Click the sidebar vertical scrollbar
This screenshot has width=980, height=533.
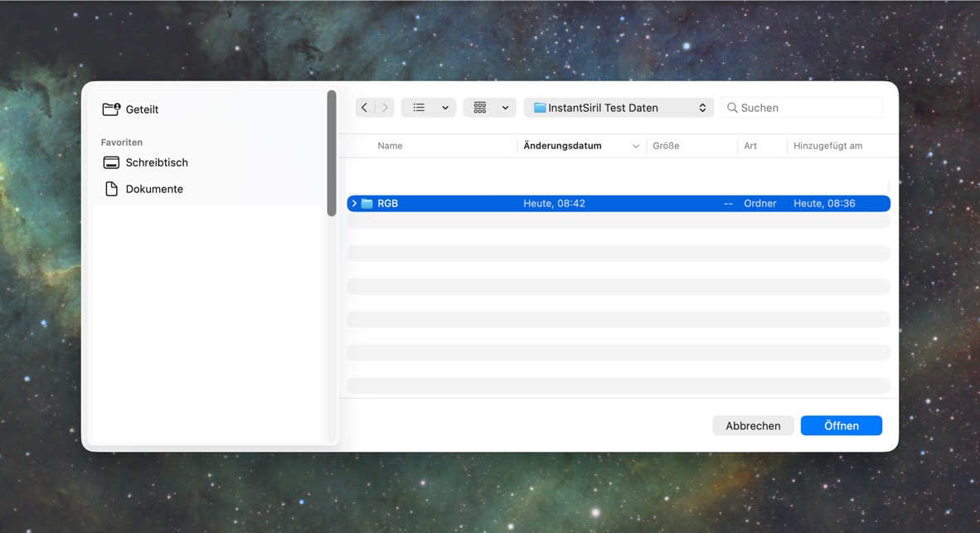pyautogui.click(x=332, y=153)
